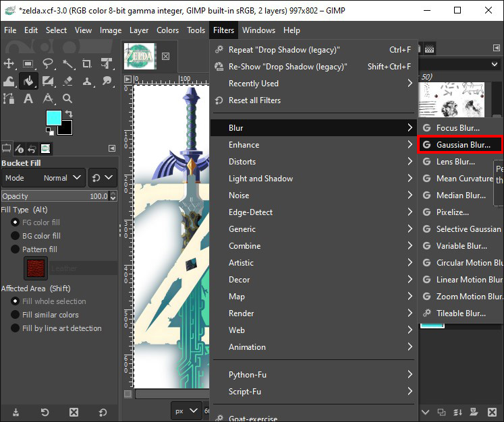Click save tool preset icon
This screenshot has width=504, height=422.
pos(16,412)
